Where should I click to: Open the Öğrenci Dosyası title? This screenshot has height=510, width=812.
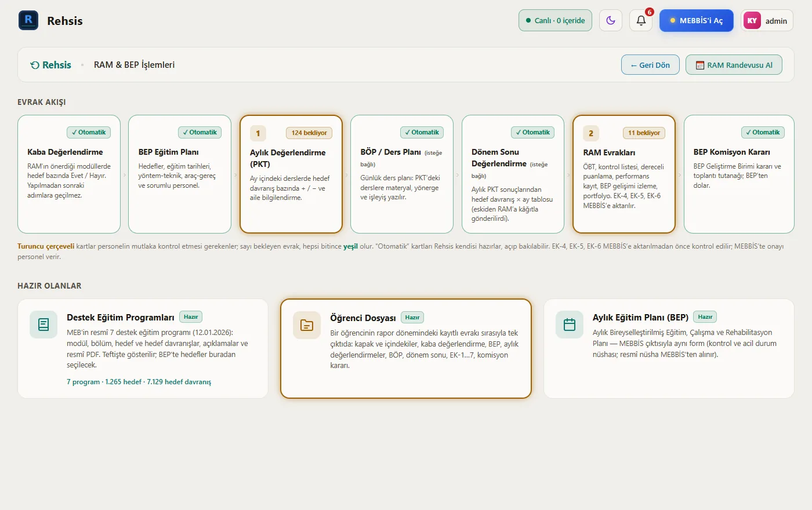pos(363,318)
